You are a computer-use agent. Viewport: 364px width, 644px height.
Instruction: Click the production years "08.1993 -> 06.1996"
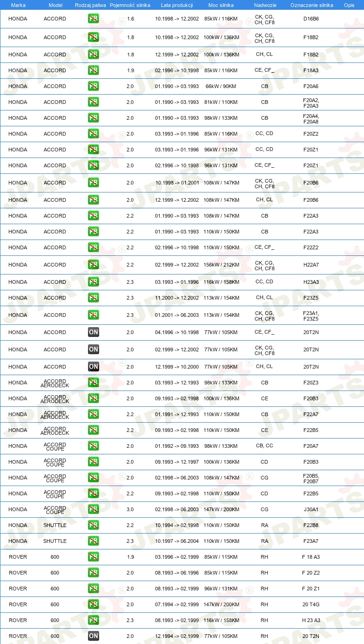(177, 573)
